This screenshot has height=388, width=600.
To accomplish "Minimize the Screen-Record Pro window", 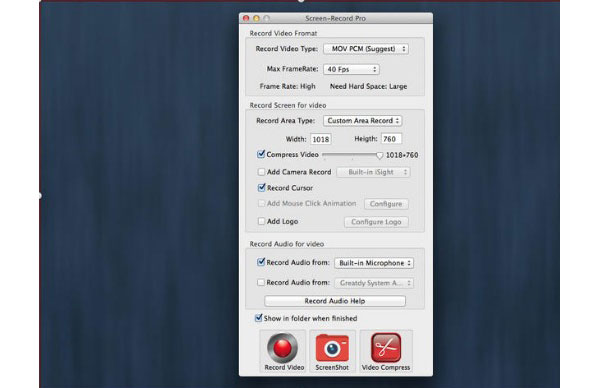I will (x=256, y=18).
